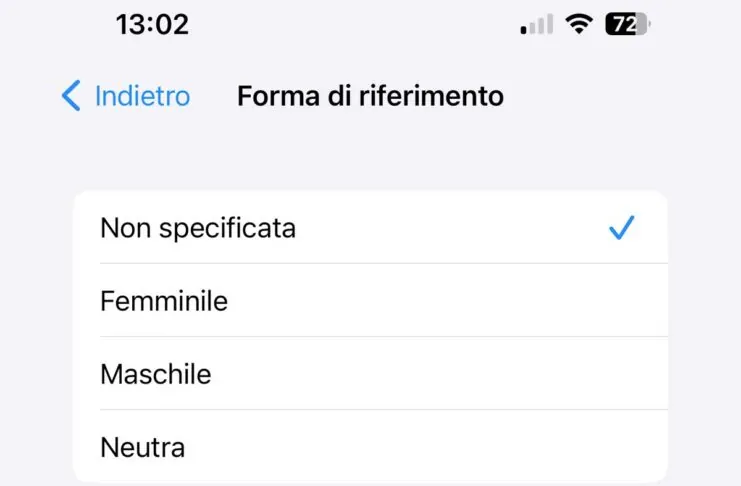Tap the Wi-Fi status icon

click(x=578, y=25)
